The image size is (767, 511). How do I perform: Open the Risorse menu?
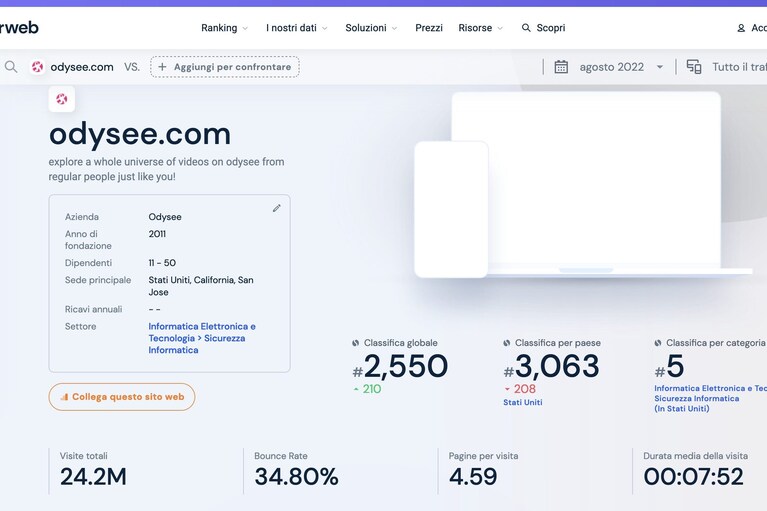pyautogui.click(x=480, y=28)
